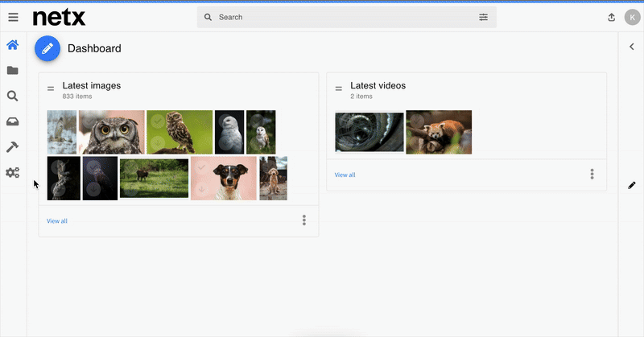
Task: Click View all under Latest videos
Action: [345, 175]
